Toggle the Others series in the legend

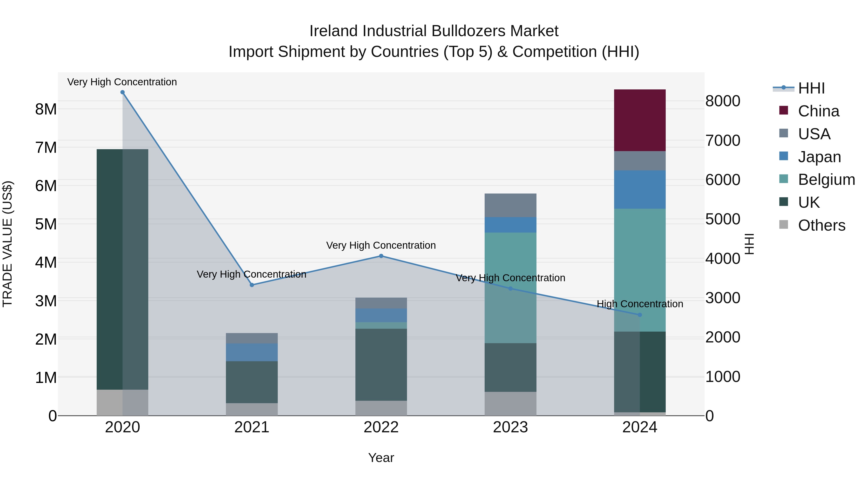[812, 225]
